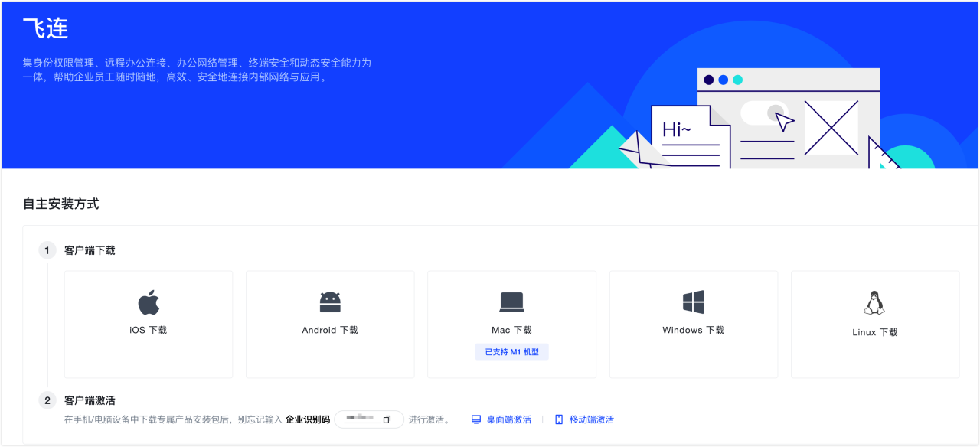Open the Linux 下载 label
This screenshot has width=980, height=447.
pos(874,333)
